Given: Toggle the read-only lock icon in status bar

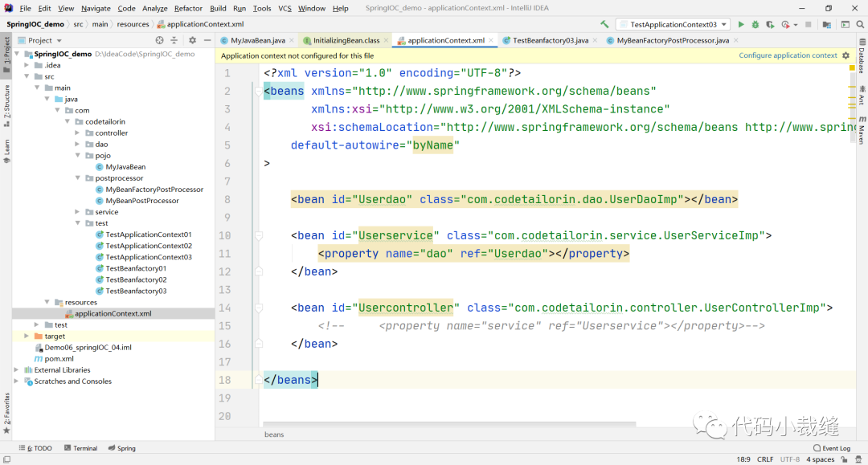Looking at the screenshot, I should 845,459.
